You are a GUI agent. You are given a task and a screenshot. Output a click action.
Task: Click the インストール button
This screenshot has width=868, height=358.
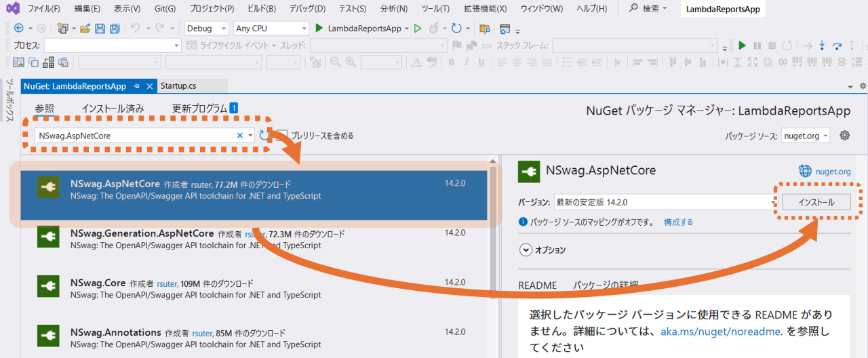816,202
